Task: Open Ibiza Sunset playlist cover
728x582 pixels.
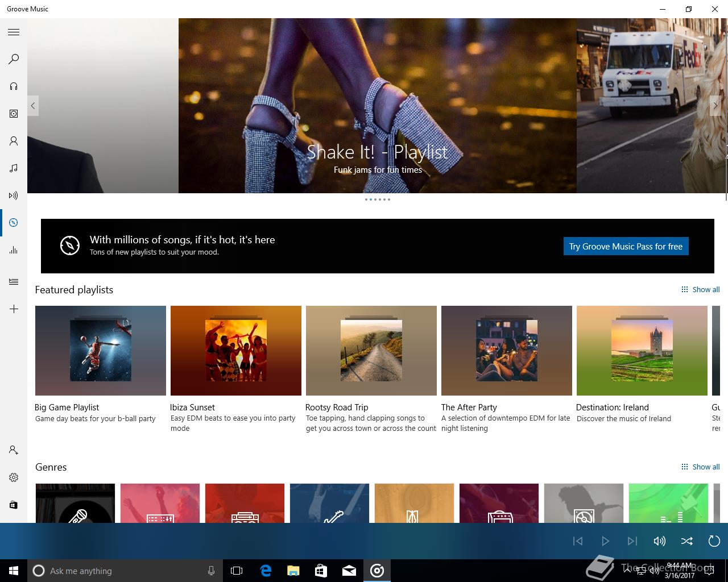Action: click(x=236, y=351)
